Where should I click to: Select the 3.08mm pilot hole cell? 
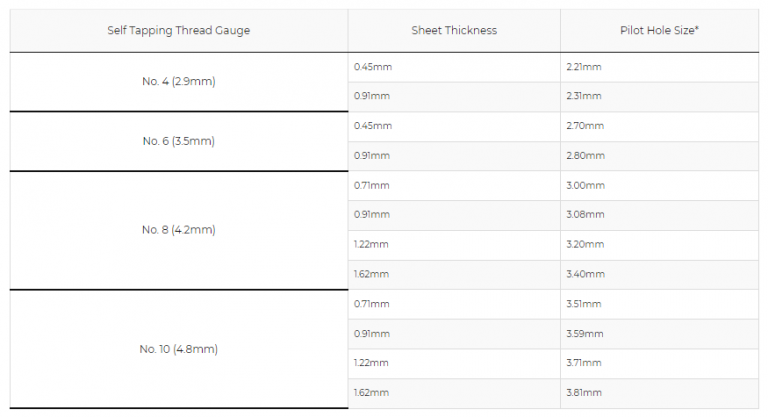[585, 215]
